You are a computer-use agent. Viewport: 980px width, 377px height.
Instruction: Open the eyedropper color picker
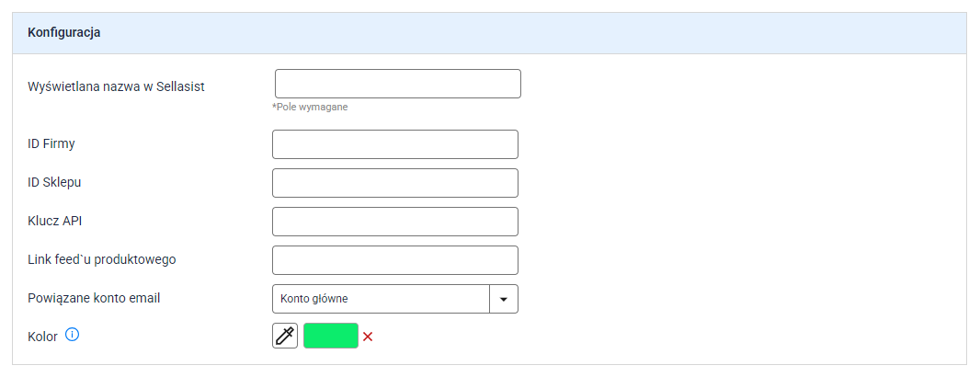coord(285,336)
